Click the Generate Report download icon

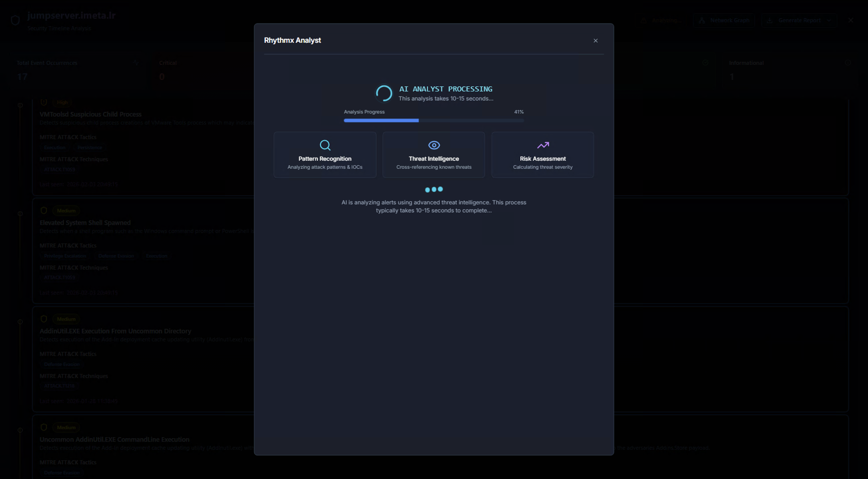[770, 20]
